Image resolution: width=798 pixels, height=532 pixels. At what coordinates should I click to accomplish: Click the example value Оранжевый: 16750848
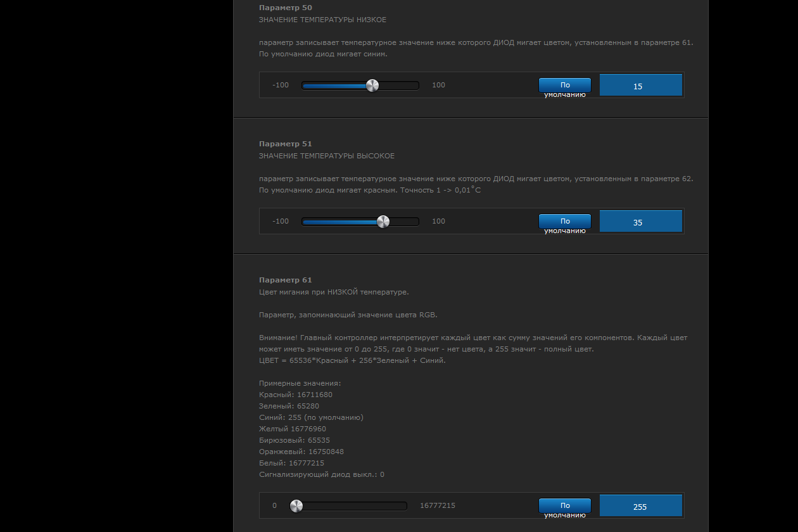coord(301,452)
